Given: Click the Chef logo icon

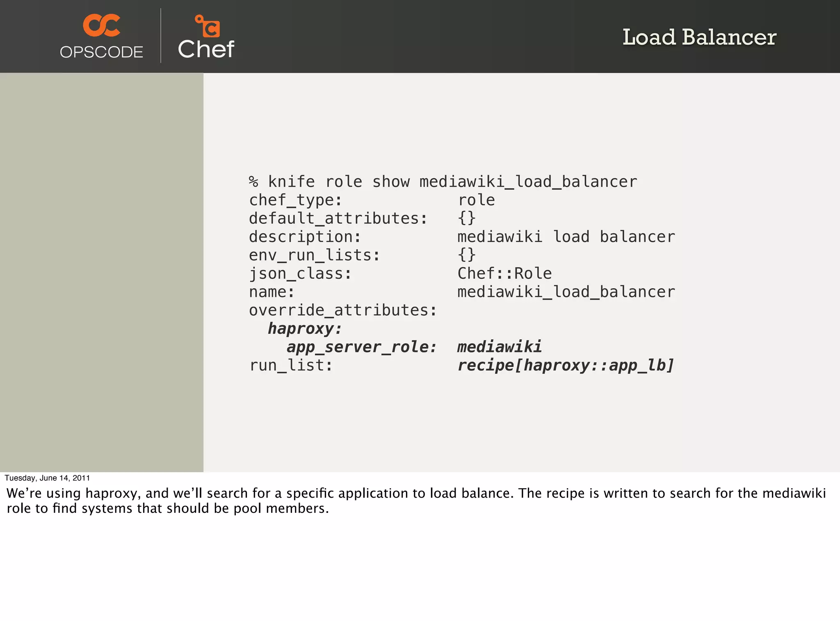Looking at the screenshot, I should [x=208, y=26].
